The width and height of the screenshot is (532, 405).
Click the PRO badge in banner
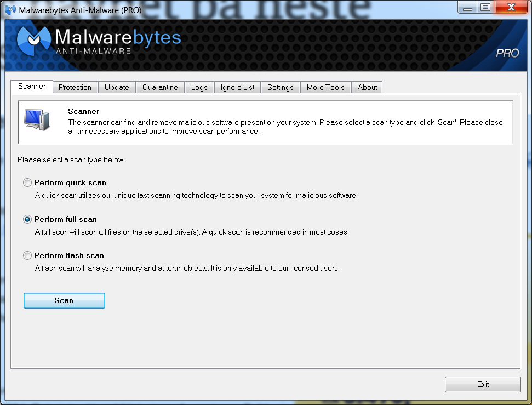(507, 53)
